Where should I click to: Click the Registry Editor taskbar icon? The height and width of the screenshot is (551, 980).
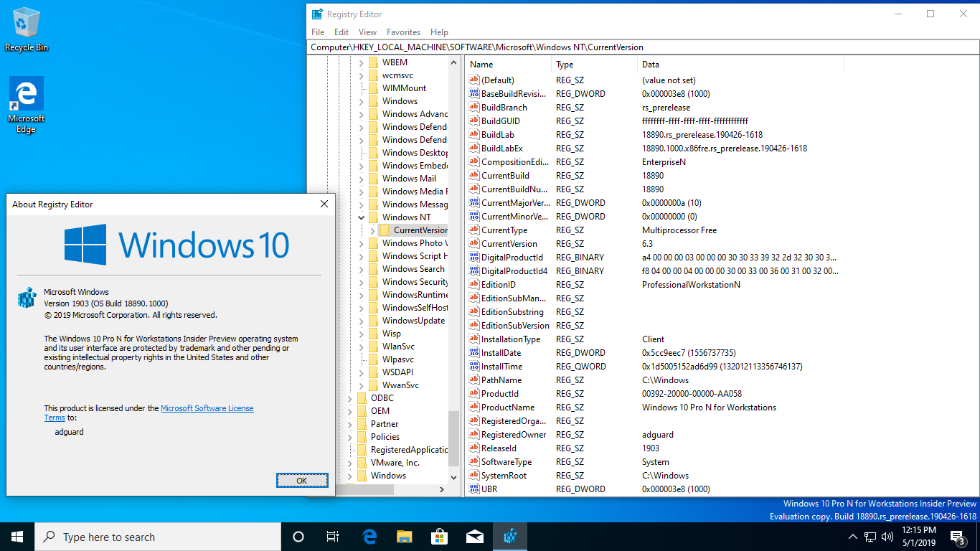(x=510, y=537)
